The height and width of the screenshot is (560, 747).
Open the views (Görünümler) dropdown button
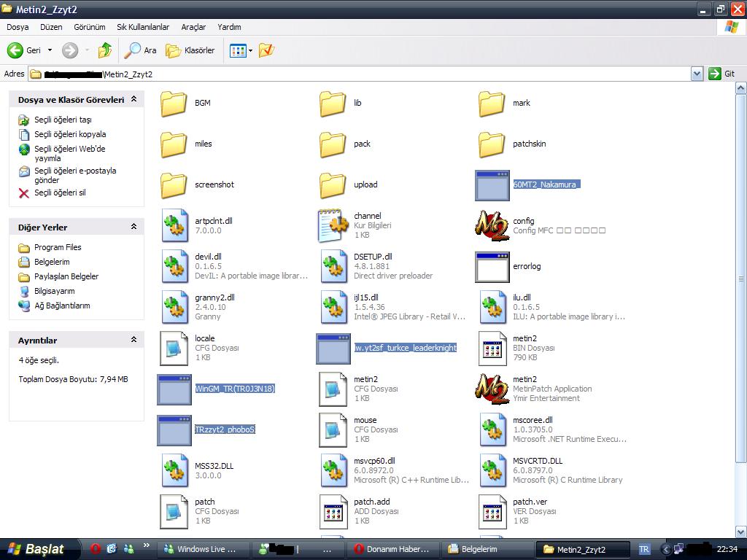241,50
